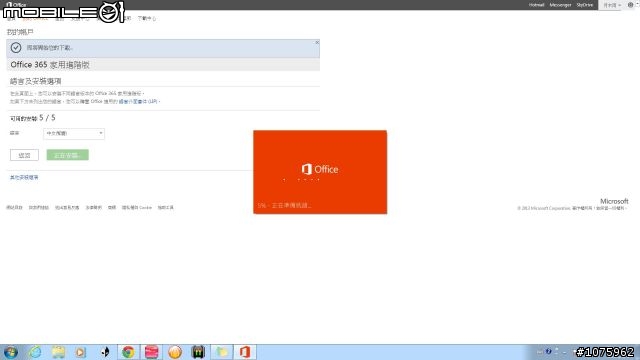This screenshot has width=640, height=360.
Task: Click the white back button beside install
Action: click(x=24, y=155)
